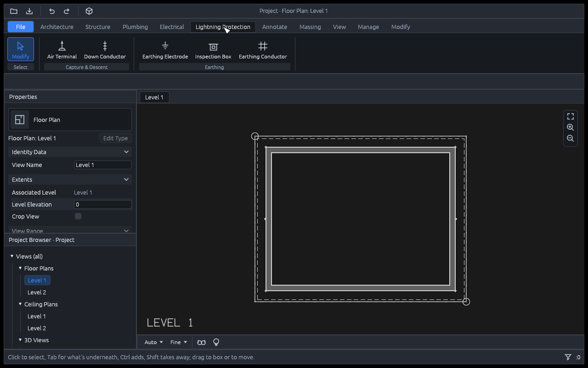Click the zoom to fit icon
Viewport: 588px width, 368px height.
coord(571,116)
